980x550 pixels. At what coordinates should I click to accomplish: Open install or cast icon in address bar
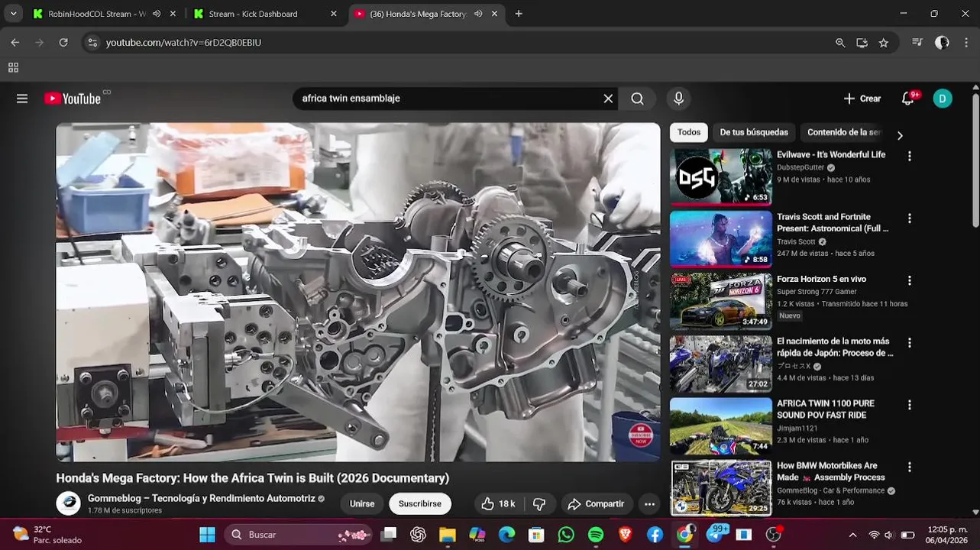(862, 43)
